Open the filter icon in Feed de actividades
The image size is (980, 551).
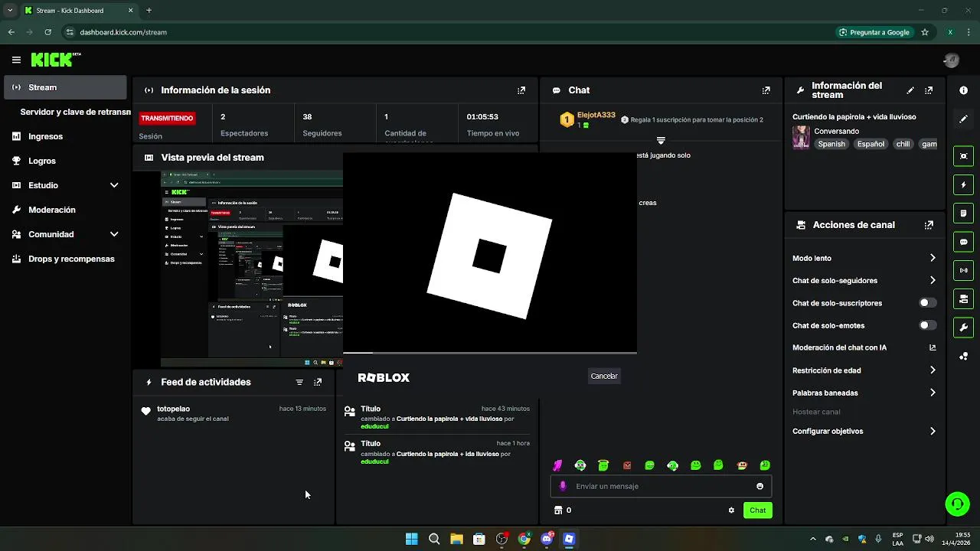[299, 382]
